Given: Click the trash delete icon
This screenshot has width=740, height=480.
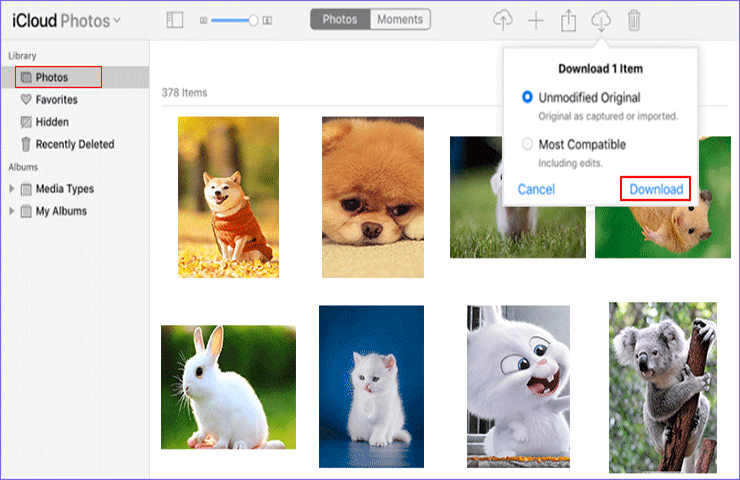Looking at the screenshot, I should point(634,20).
